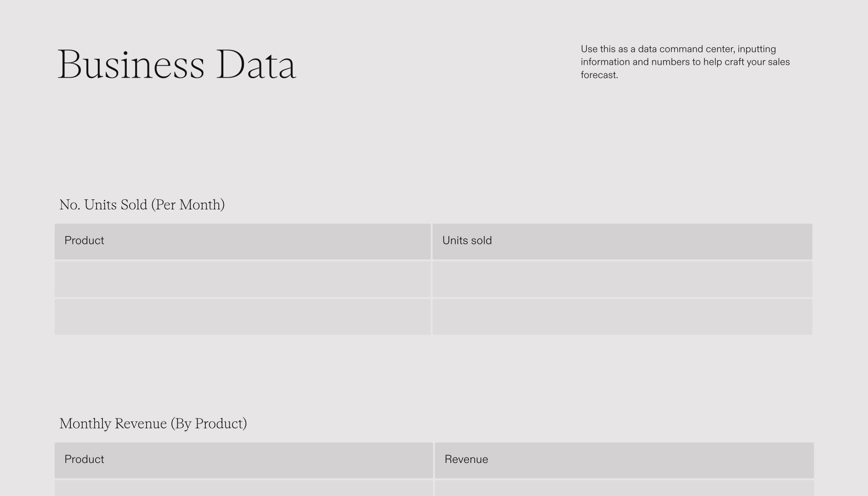
Task: Click "(By Product)" in the revenue heading
Action: [x=209, y=423]
